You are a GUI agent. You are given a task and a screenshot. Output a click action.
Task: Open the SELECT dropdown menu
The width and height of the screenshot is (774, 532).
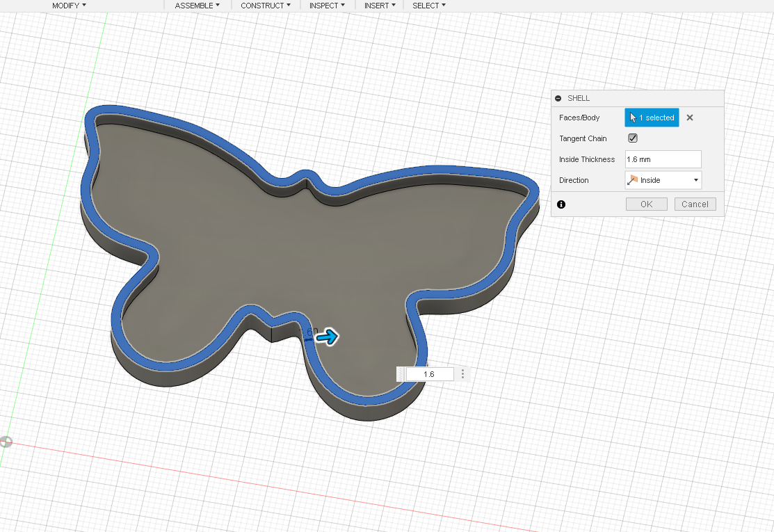(429, 6)
